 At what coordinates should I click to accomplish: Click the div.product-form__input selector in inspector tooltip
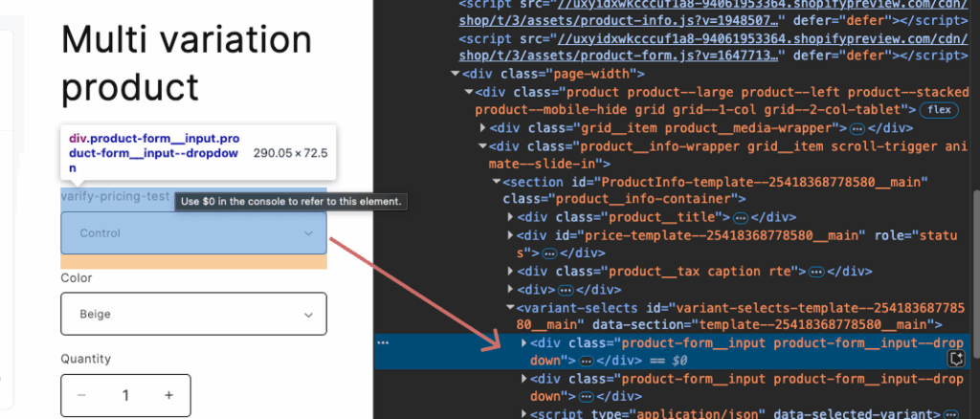click(154, 153)
